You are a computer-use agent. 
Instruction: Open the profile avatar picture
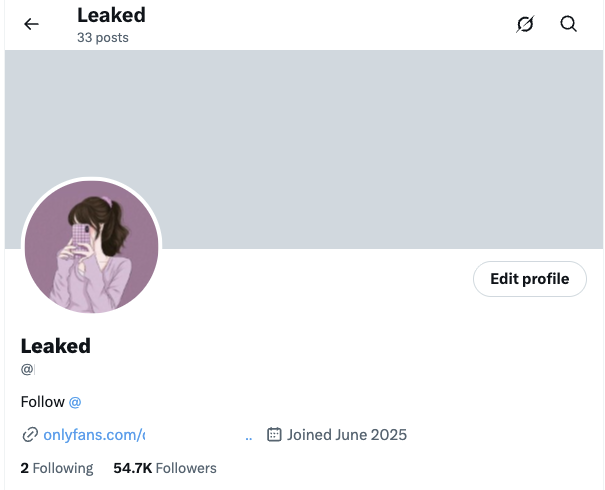click(91, 247)
